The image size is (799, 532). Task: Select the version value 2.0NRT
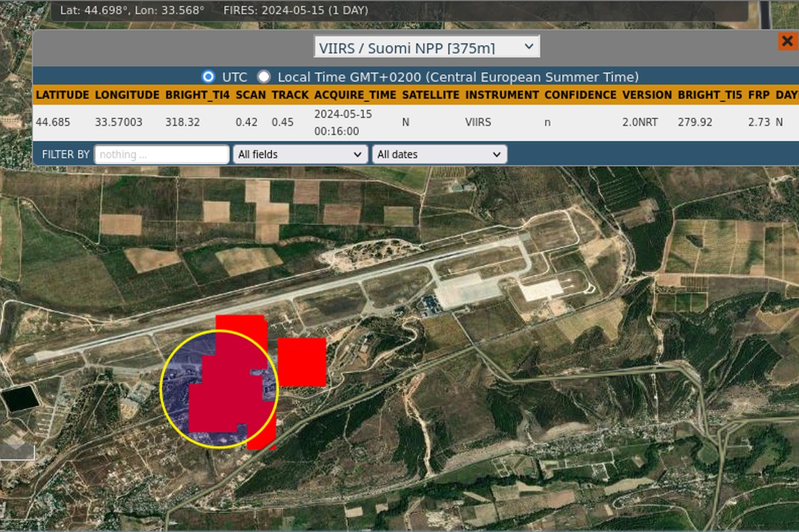point(640,122)
